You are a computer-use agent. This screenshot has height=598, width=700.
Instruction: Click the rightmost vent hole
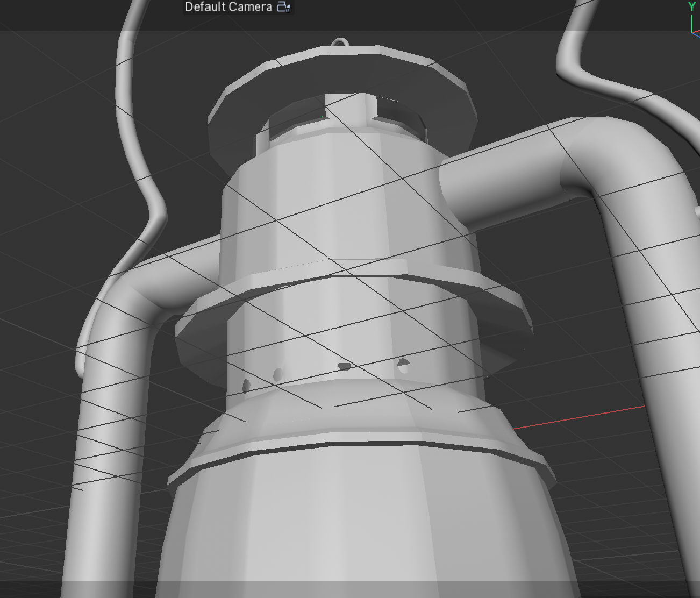[403, 367]
